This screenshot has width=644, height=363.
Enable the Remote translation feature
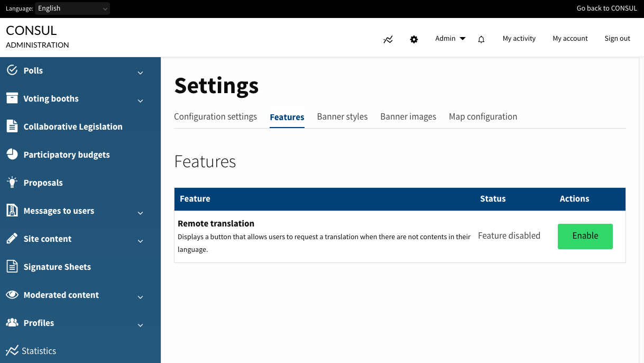click(585, 236)
